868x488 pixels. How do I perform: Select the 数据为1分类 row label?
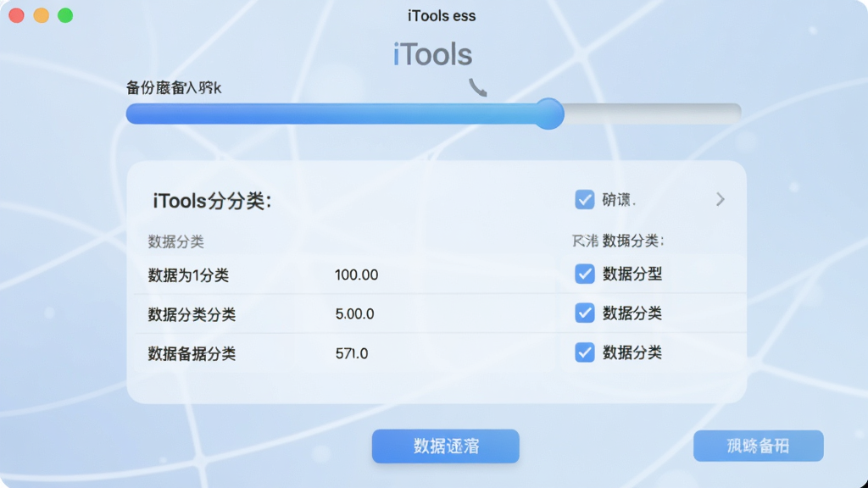coord(188,275)
